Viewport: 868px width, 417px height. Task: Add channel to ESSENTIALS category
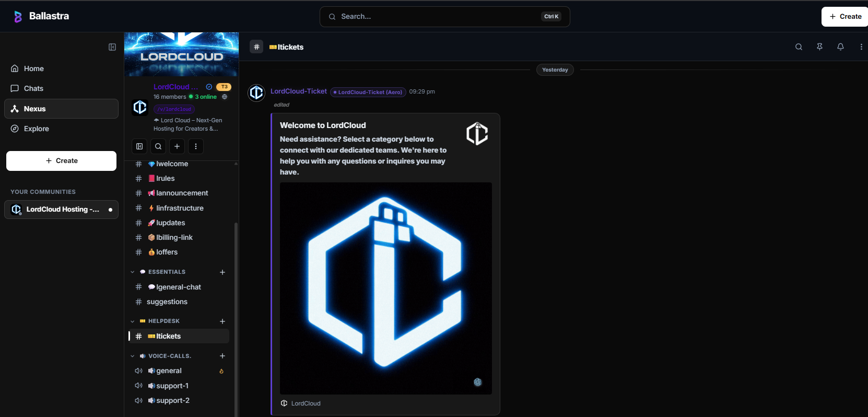click(x=222, y=272)
